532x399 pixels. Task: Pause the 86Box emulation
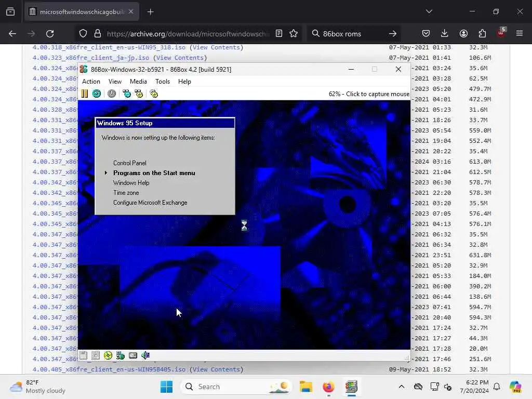click(x=85, y=94)
